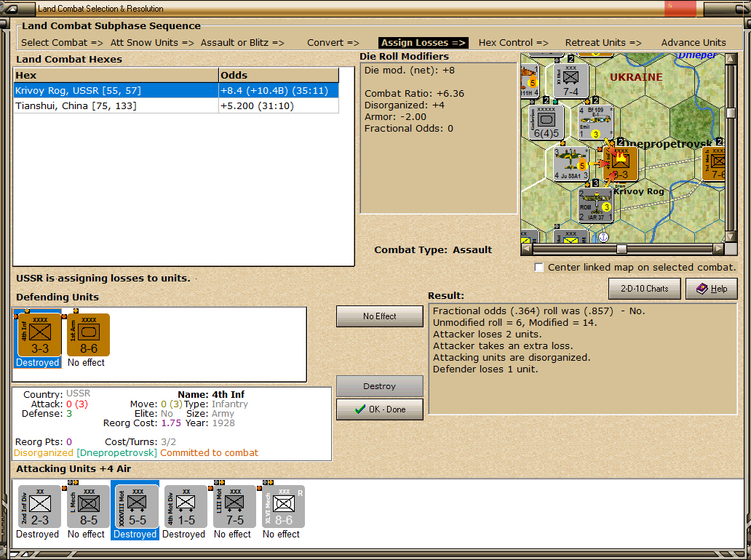
Task: Click 'Attacker loses 2 units.' result line
Action: tap(487, 334)
